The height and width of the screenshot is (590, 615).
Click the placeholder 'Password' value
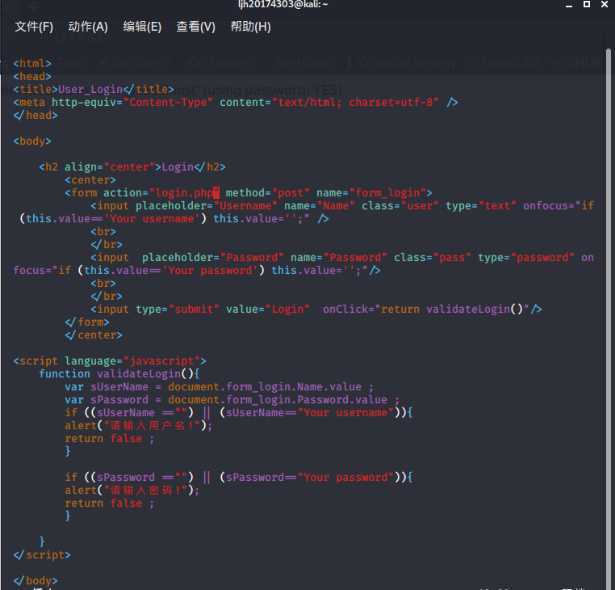pyautogui.click(x=252, y=257)
